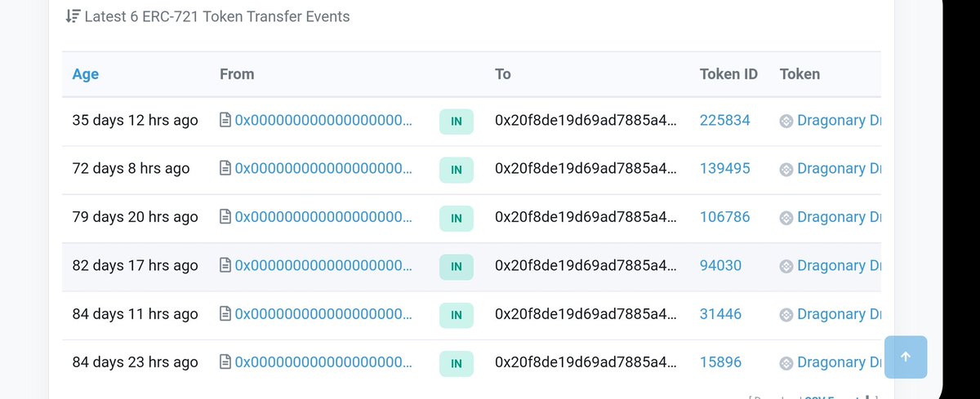The width and height of the screenshot is (980, 399).
Task: Click the age text '79 days 20 hrs ago'
Action: [x=135, y=217]
